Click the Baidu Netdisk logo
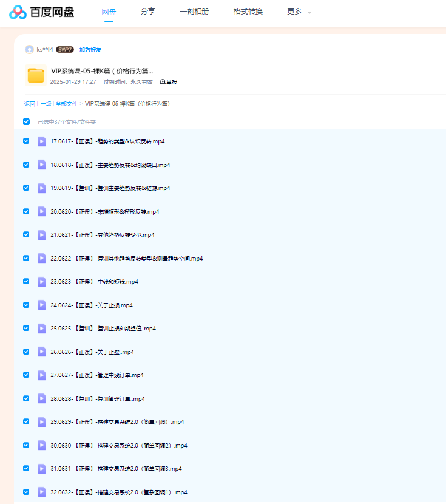Viewport: 446px width, 504px height. (42, 12)
